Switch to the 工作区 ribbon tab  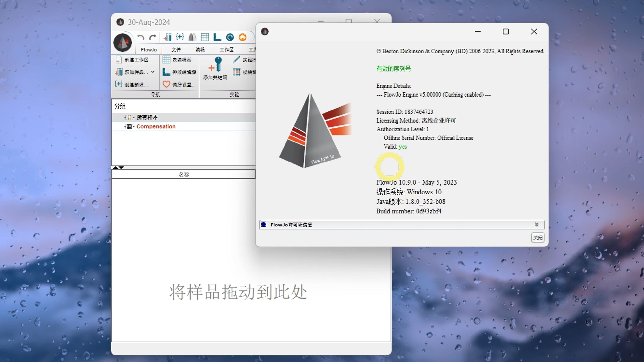pyautogui.click(x=226, y=50)
